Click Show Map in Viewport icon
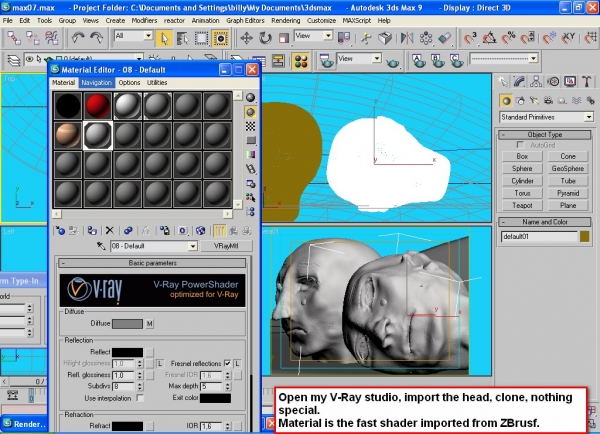Screen dimensions: 600x434 click(200, 230)
